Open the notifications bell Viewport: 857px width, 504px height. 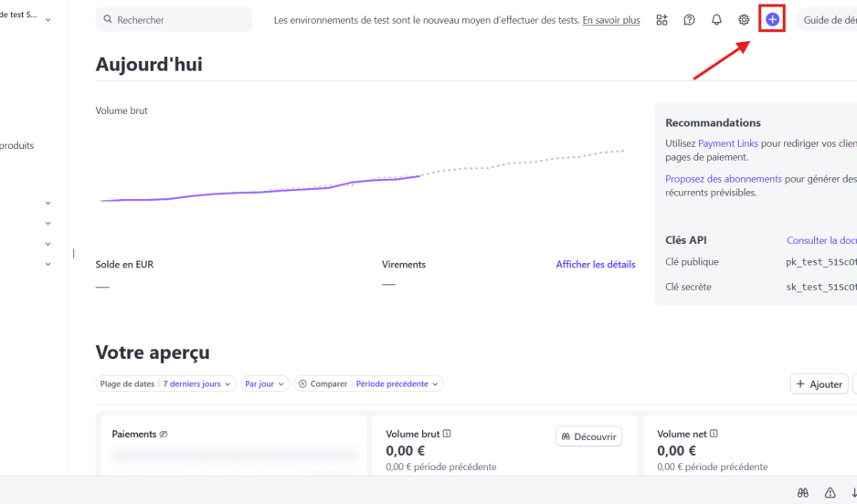pos(716,19)
